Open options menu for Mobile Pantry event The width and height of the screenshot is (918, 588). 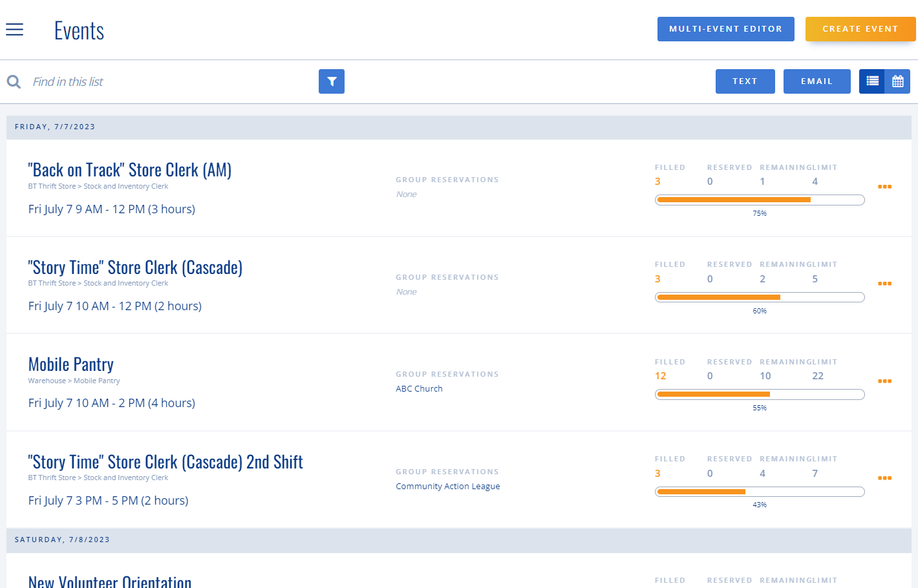[884, 381]
